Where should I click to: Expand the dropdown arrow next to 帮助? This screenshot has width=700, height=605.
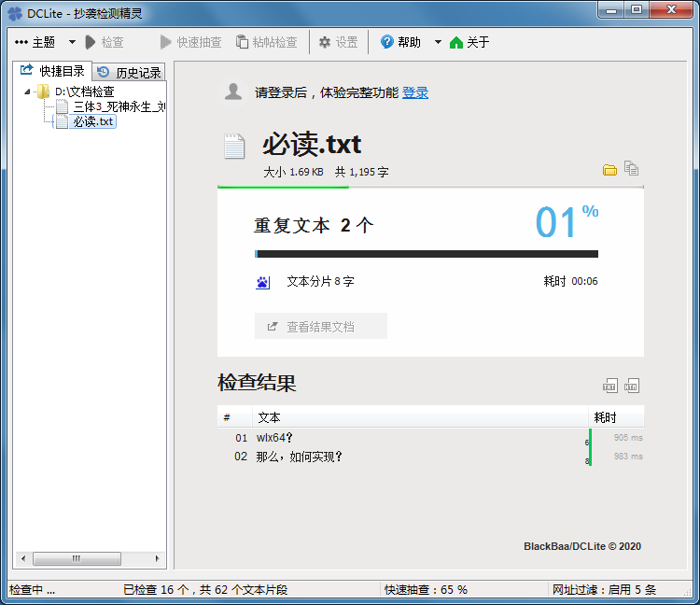coord(438,42)
